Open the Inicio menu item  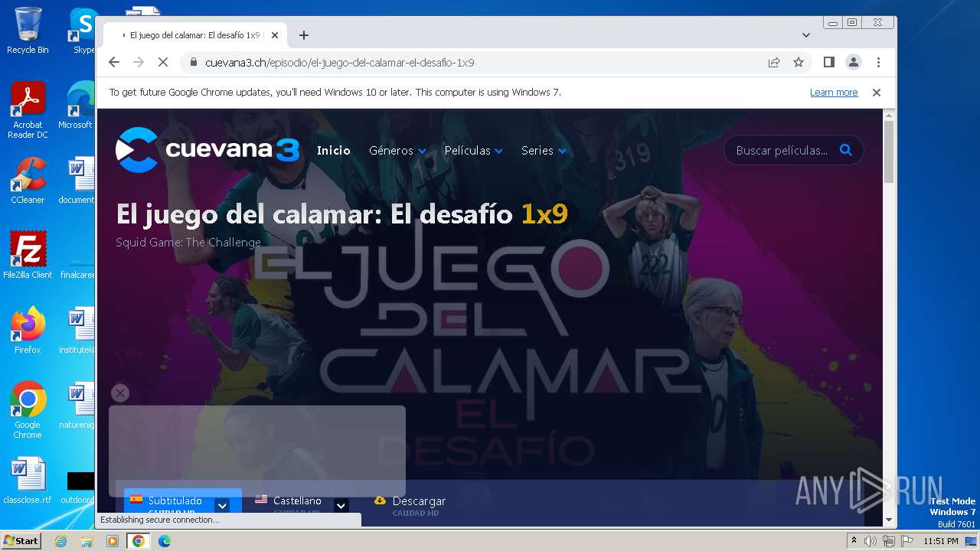[334, 151]
